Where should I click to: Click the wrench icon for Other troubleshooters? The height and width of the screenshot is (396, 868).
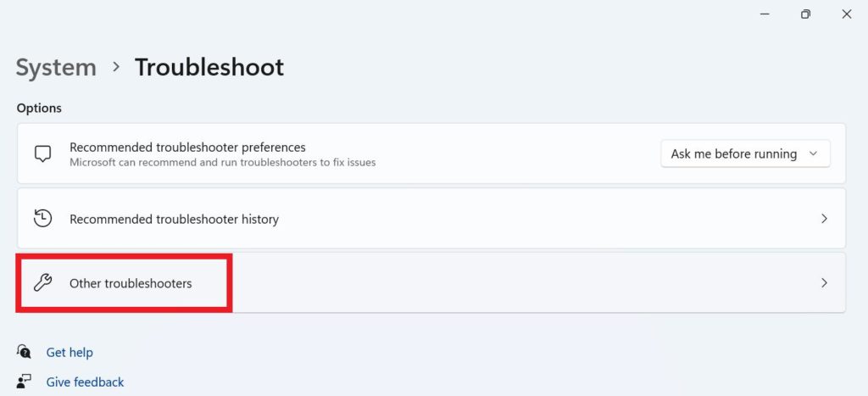(x=42, y=283)
